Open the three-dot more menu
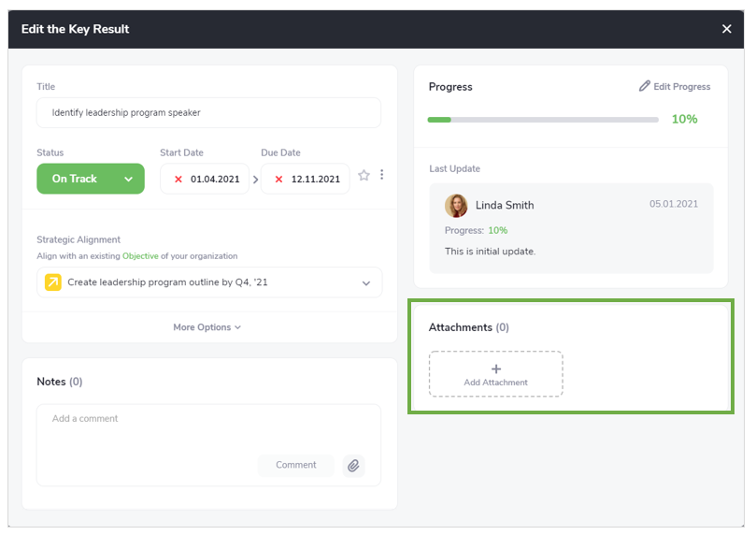Screen dimensions: 756x535 (x=381, y=175)
